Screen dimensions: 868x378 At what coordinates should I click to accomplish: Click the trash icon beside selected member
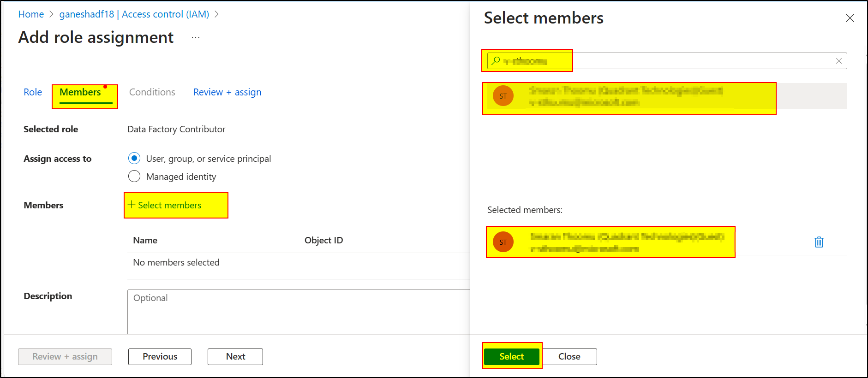[x=819, y=242]
